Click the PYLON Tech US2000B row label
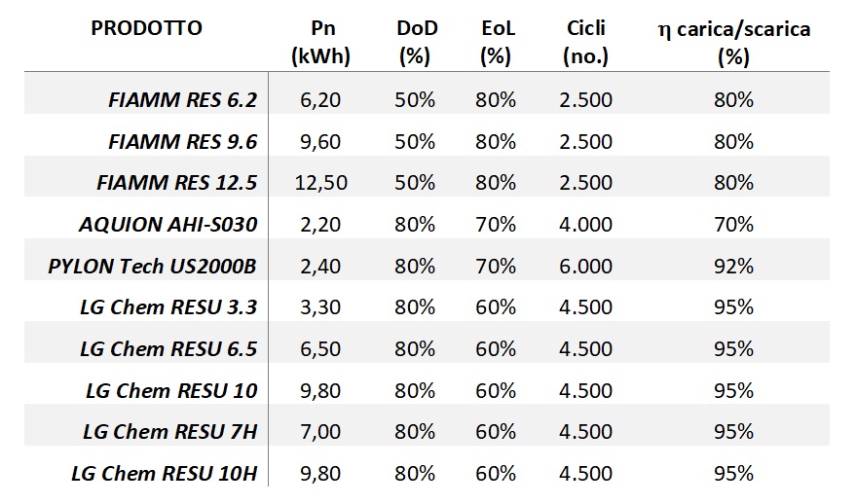Viewport: 856px width, 504px height. [152, 267]
